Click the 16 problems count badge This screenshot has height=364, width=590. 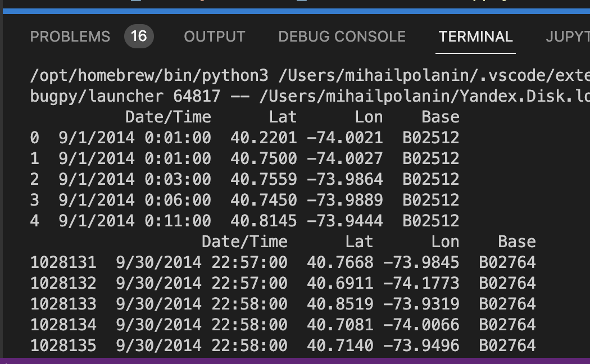pyautogui.click(x=138, y=37)
